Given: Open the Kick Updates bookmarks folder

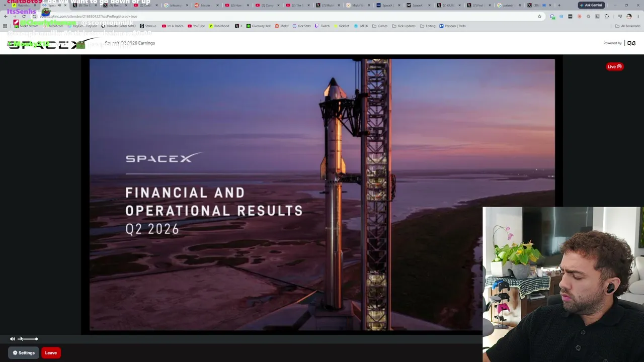Looking at the screenshot, I should coord(404,26).
